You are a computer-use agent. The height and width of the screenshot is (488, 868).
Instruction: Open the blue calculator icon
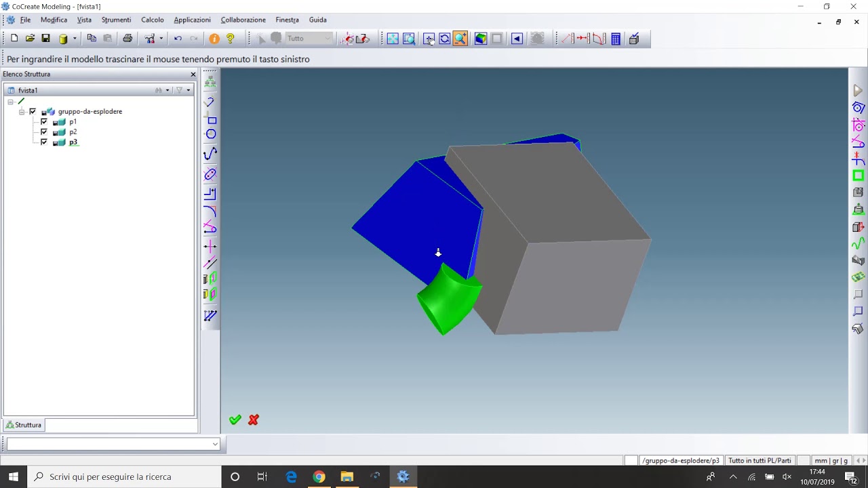[x=616, y=39]
